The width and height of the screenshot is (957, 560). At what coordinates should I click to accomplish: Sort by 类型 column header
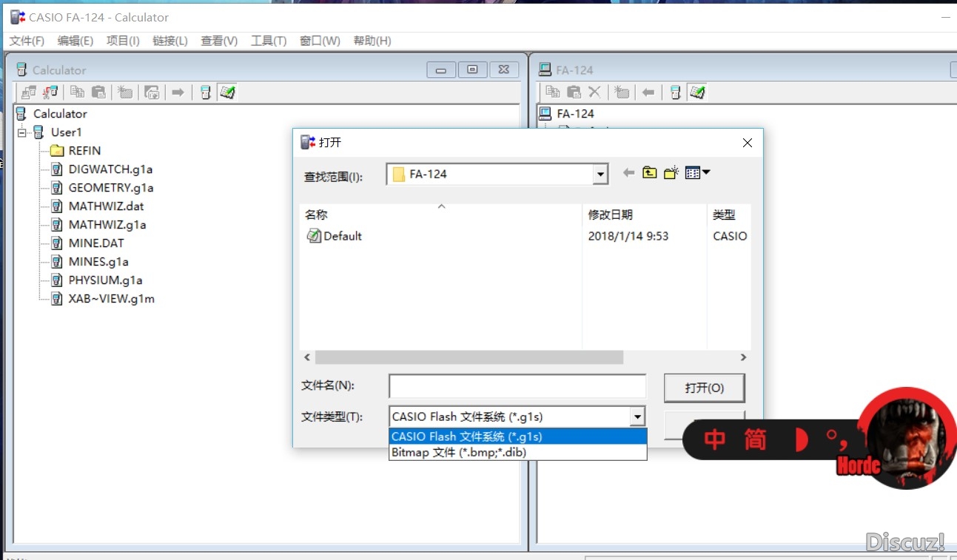click(x=729, y=215)
